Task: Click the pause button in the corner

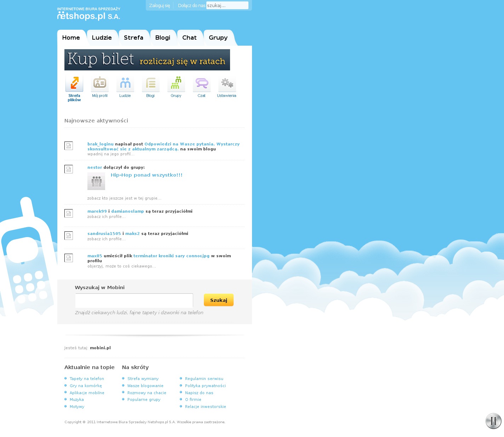Action: pyautogui.click(x=493, y=421)
